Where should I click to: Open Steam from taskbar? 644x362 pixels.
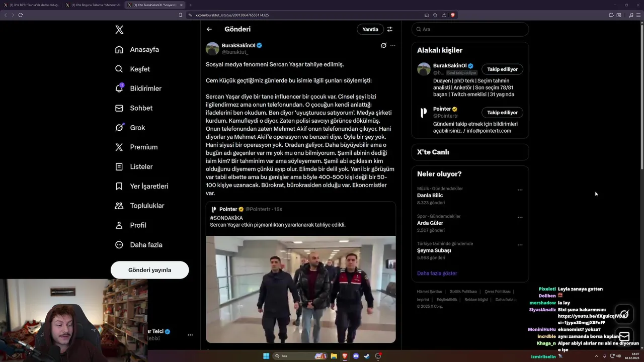(367, 356)
